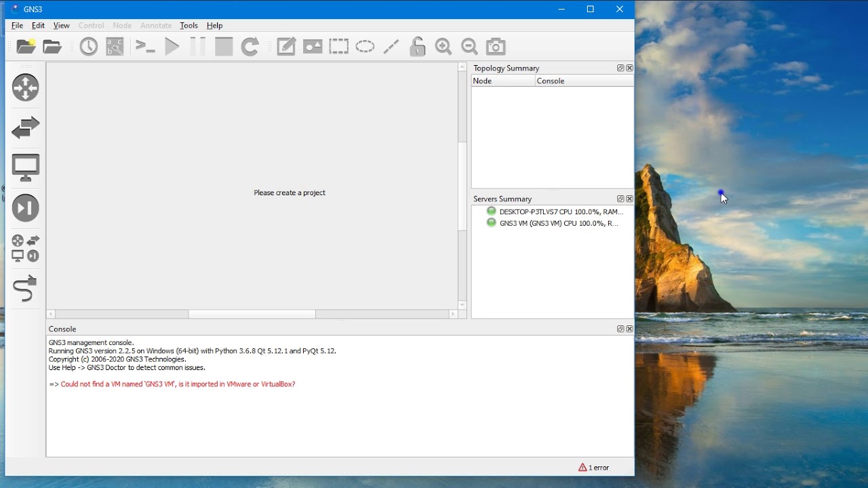This screenshot has height=488, width=868.
Task: Toggle Show/Hide interface labels icon
Action: pyautogui.click(x=115, y=46)
